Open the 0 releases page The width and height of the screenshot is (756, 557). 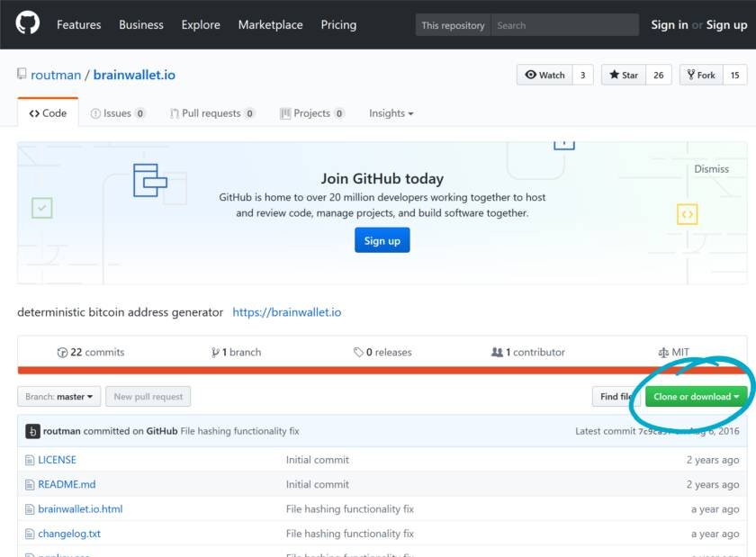(382, 353)
